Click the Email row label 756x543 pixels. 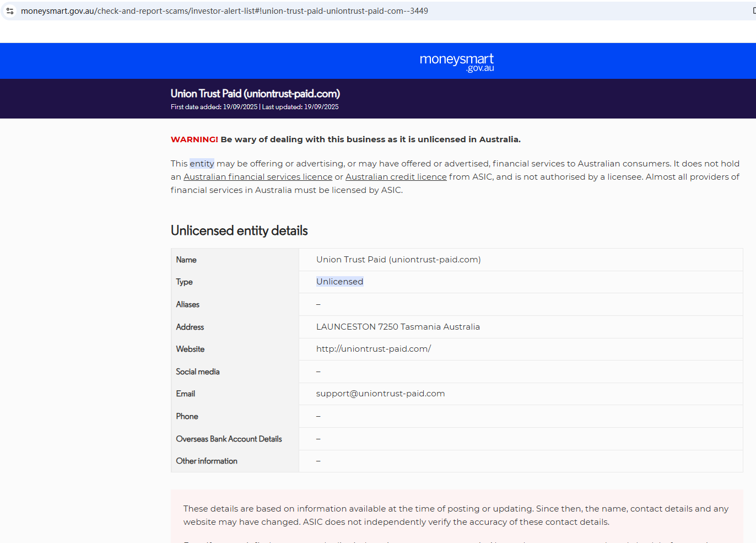click(186, 394)
